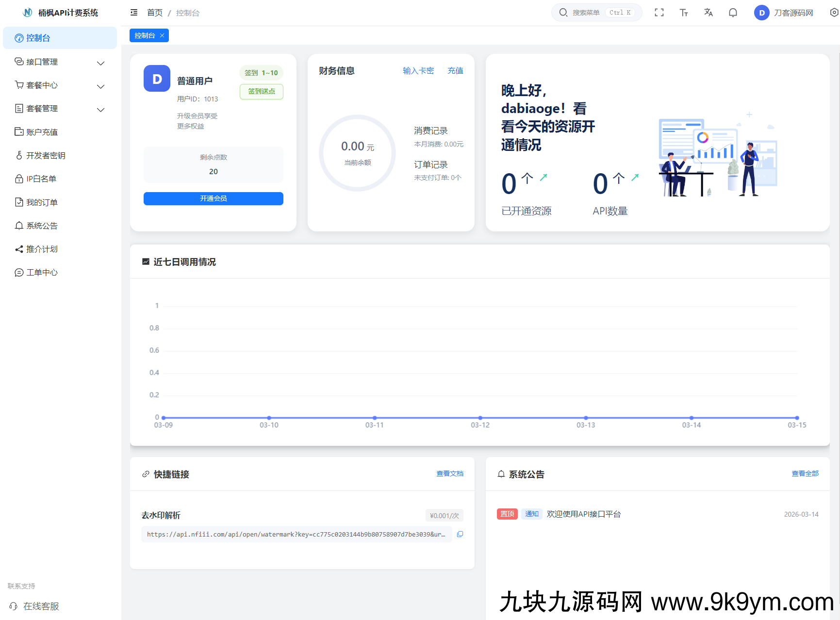Click the 开通会员 button
The height and width of the screenshot is (620, 840).
pos(213,198)
